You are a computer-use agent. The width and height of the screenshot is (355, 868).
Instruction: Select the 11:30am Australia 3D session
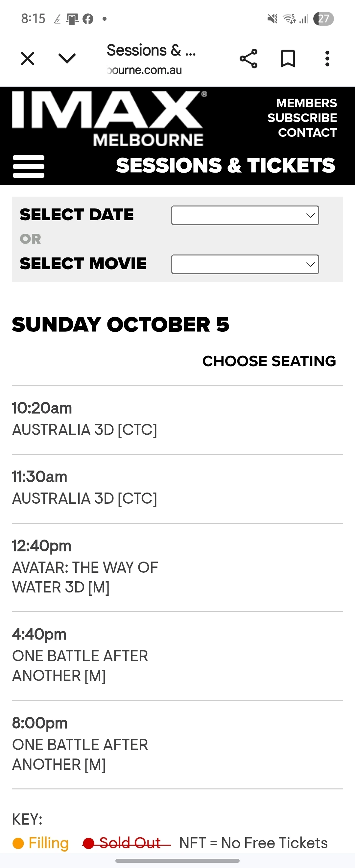pos(84,488)
